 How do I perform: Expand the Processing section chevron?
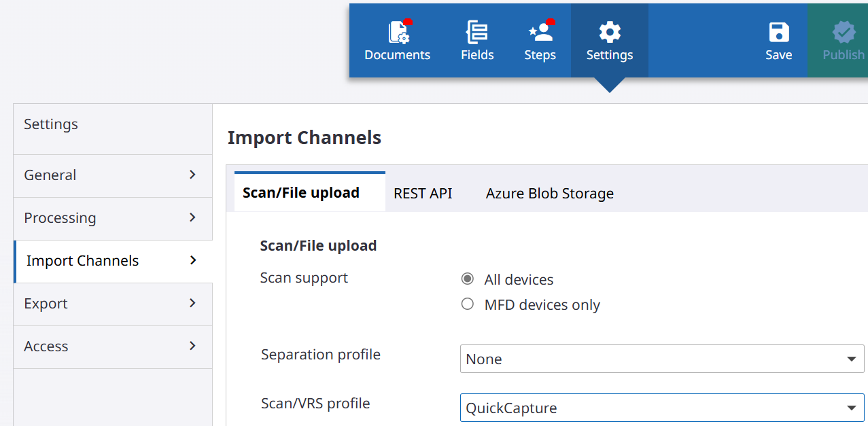tap(193, 217)
